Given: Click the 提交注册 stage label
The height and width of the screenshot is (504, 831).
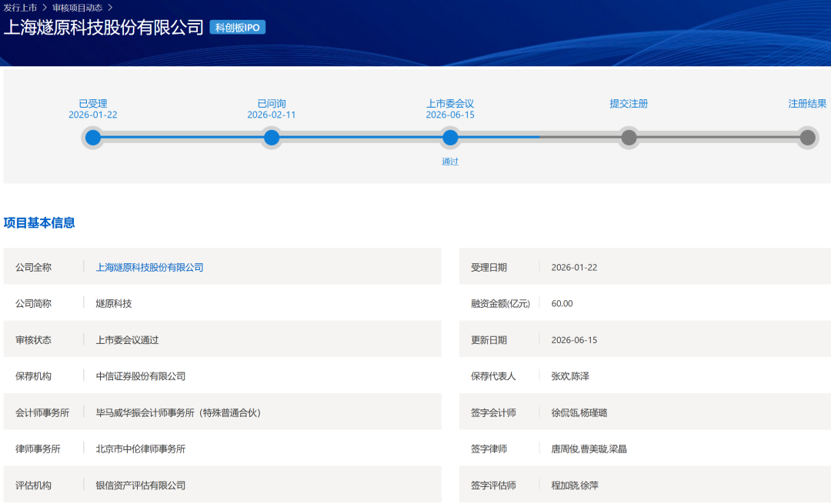Looking at the screenshot, I should tap(629, 103).
